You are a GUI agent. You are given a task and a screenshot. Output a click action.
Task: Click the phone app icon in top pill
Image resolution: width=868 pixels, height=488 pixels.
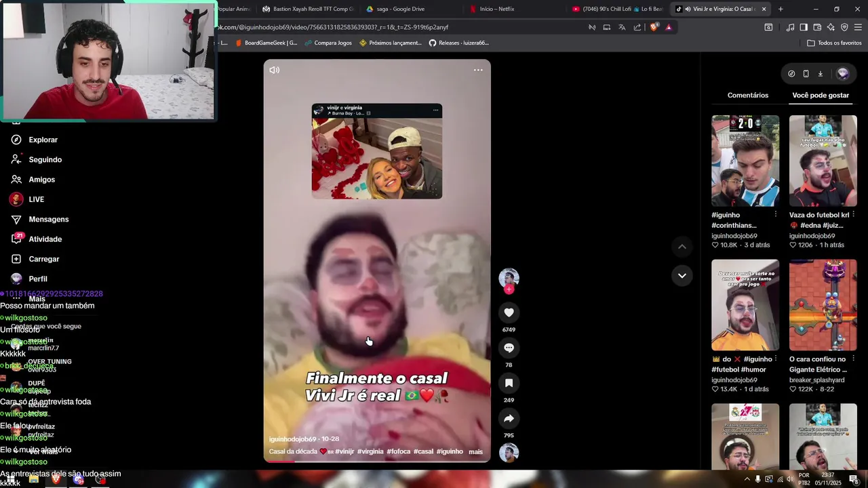tap(806, 73)
